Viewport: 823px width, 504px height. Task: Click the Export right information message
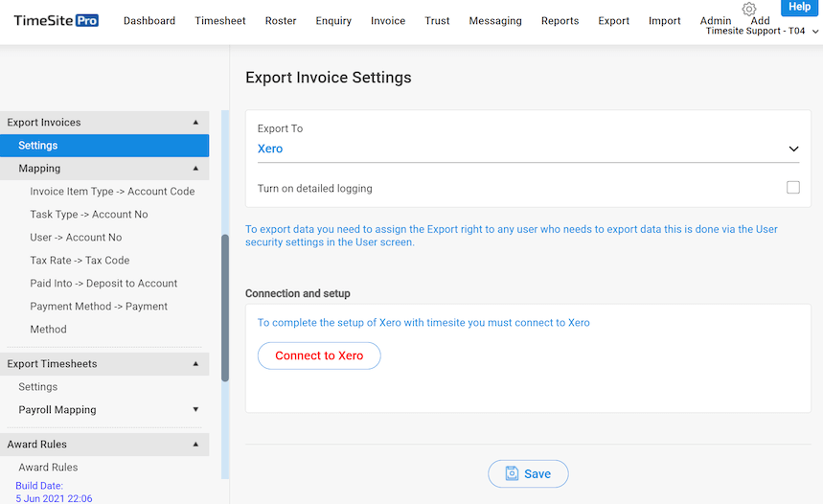[x=512, y=236]
